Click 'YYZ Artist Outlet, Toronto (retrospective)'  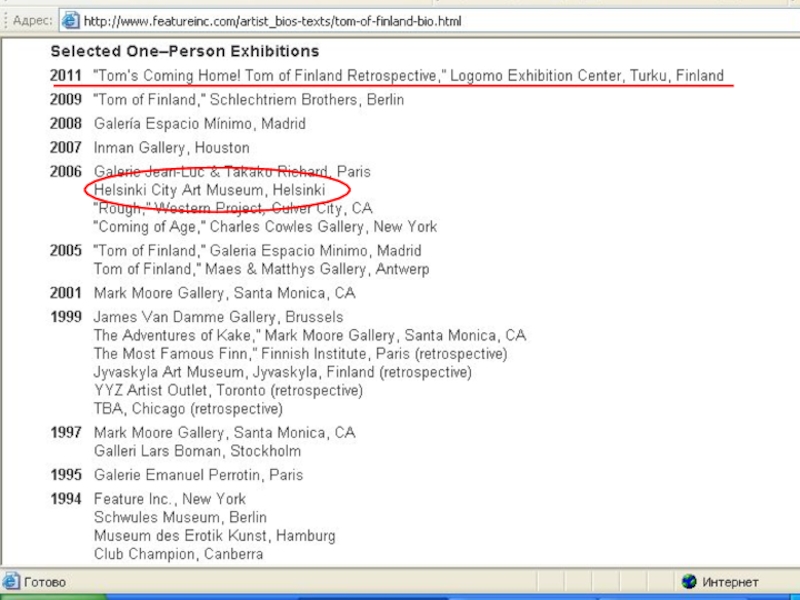pyautogui.click(x=228, y=390)
